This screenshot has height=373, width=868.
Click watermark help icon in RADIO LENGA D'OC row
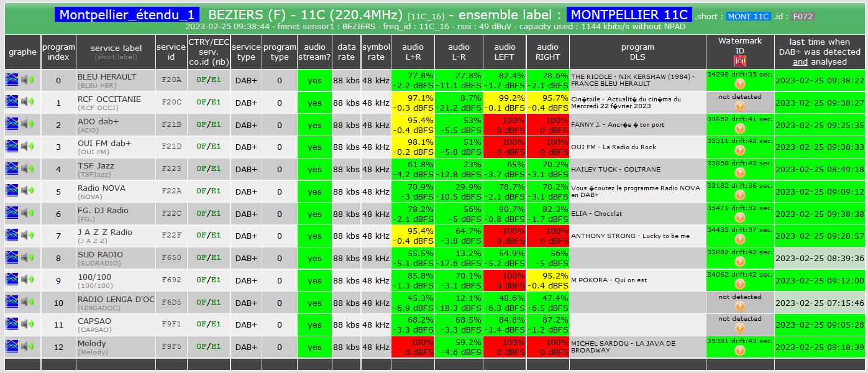(739, 306)
